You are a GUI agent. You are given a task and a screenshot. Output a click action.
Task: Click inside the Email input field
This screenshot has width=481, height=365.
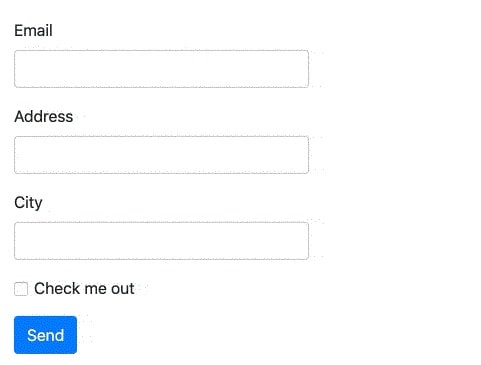(161, 69)
